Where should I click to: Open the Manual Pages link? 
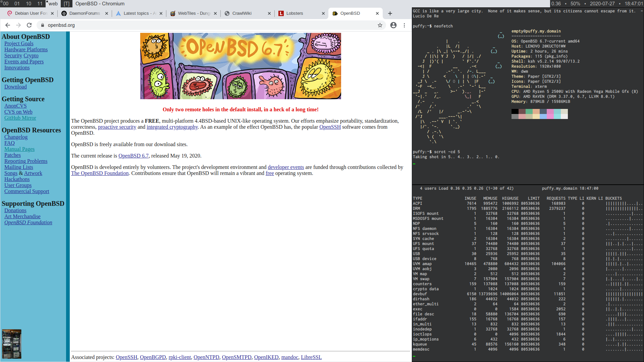tap(19, 149)
